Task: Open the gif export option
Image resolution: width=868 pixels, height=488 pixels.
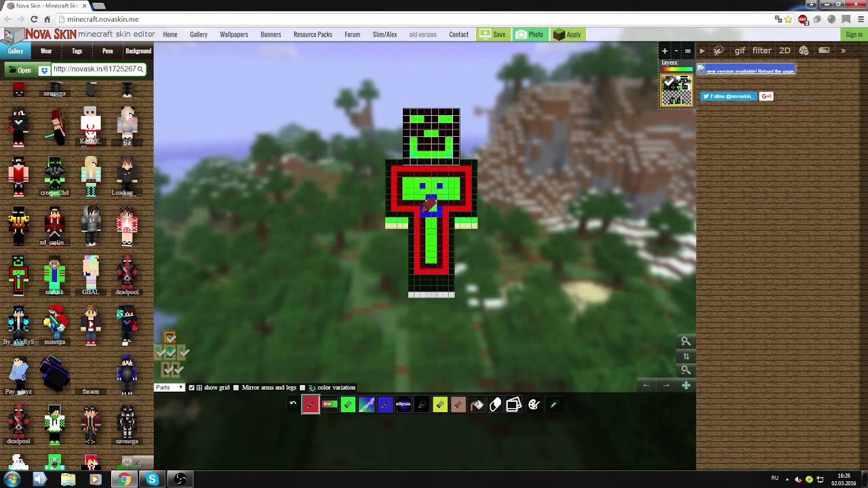Action: 740,51
